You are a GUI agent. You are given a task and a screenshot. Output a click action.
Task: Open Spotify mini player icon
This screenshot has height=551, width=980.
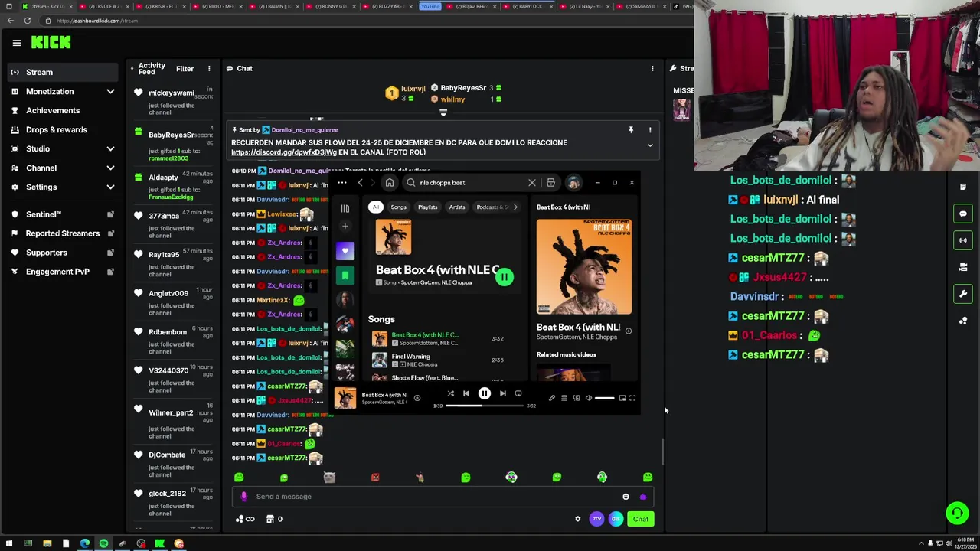(622, 398)
